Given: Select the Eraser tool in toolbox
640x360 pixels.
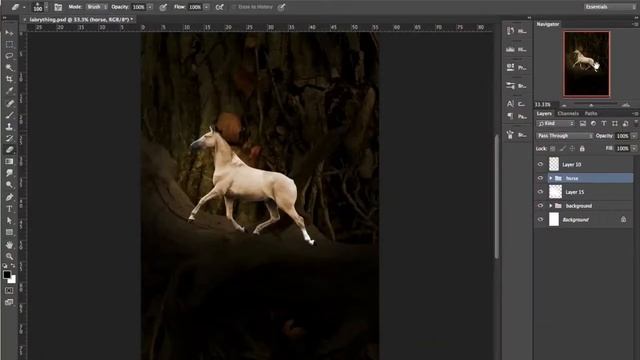Looking at the screenshot, I should 9,150.
